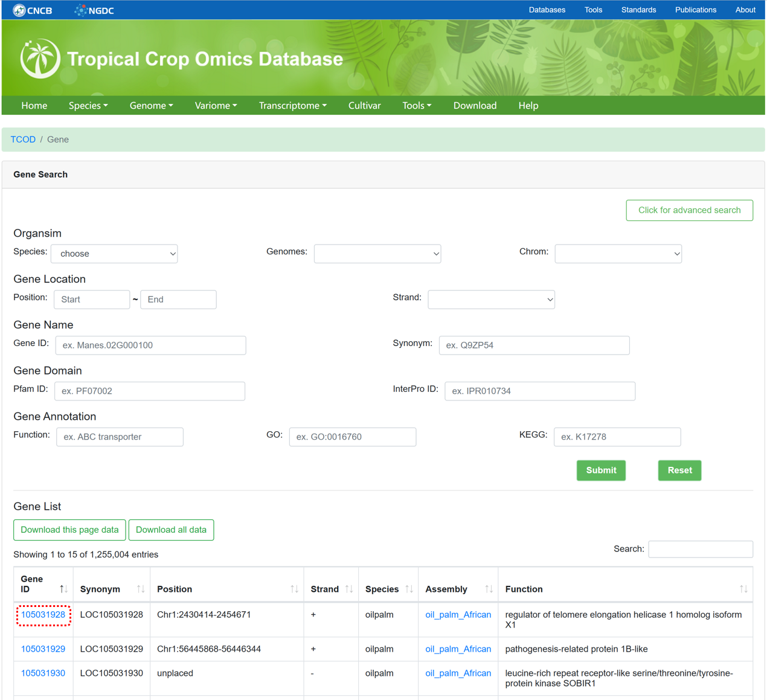The image size is (767, 700).
Task: Sort table by Gene ID column arrows
Action: pyautogui.click(x=63, y=589)
